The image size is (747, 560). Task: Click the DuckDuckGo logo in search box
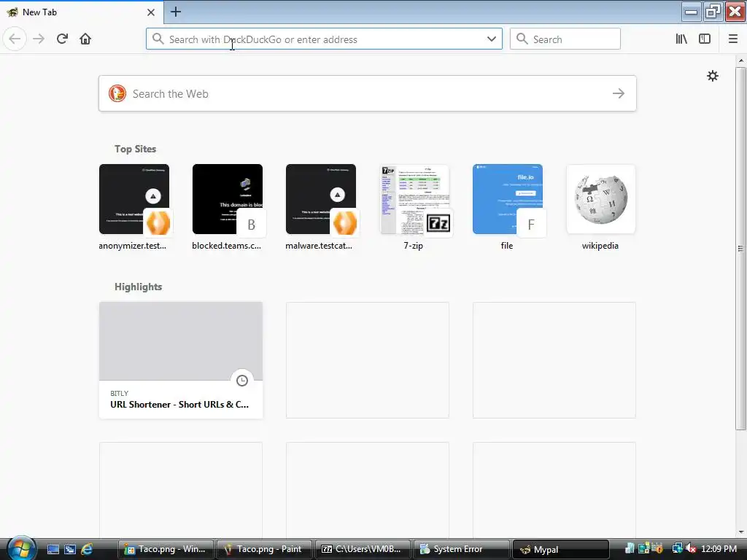[117, 93]
